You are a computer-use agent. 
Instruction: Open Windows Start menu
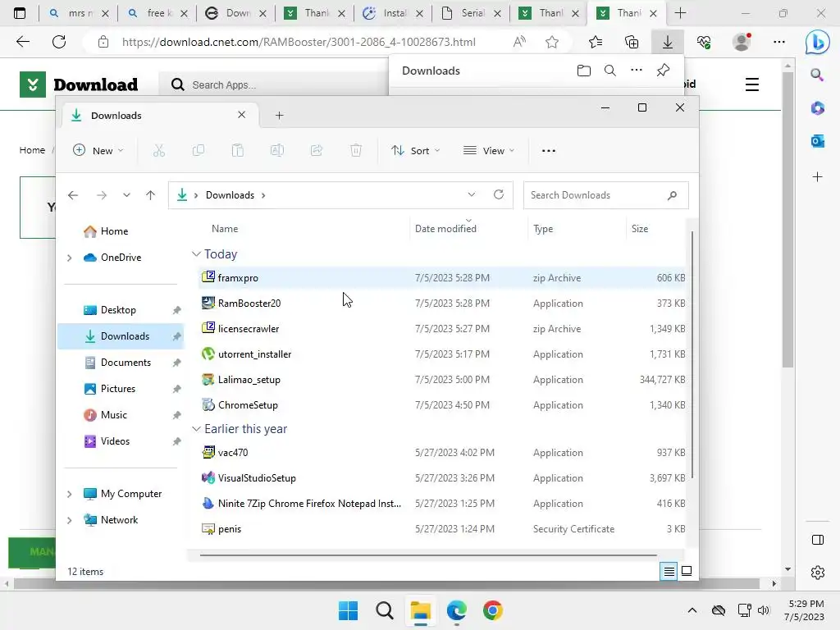point(348,610)
